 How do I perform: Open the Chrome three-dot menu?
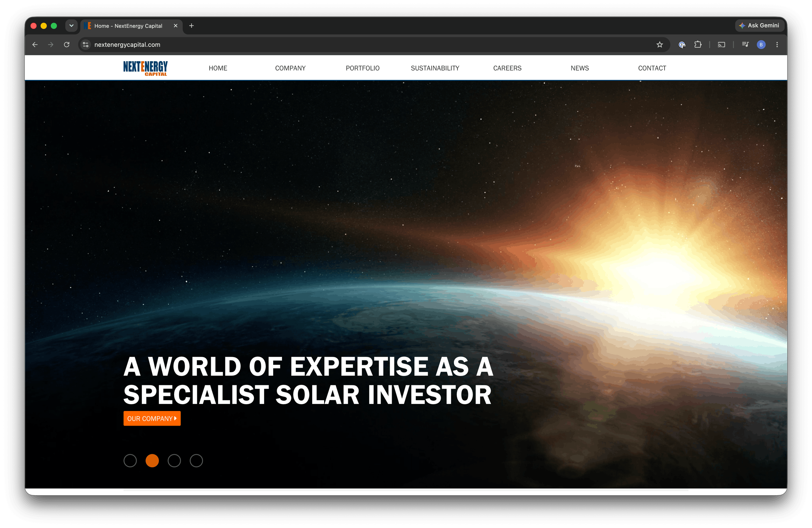[777, 45]
